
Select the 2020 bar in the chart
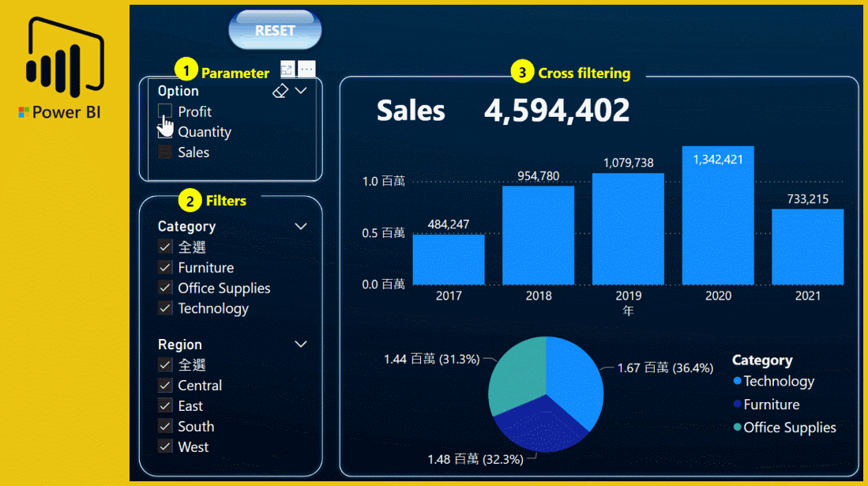(x=717, y=221)
